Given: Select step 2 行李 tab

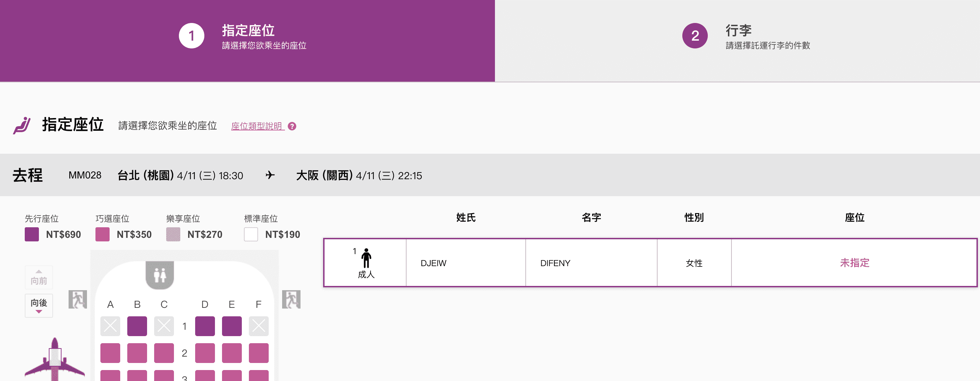Looking at the screenshot, I should (737, 41).
